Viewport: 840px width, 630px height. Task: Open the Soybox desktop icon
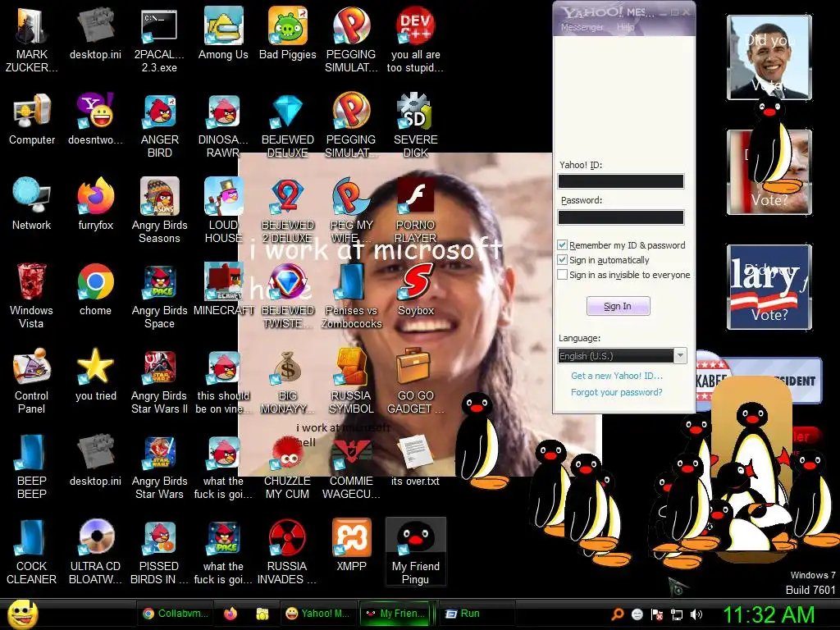coord(415,290)
